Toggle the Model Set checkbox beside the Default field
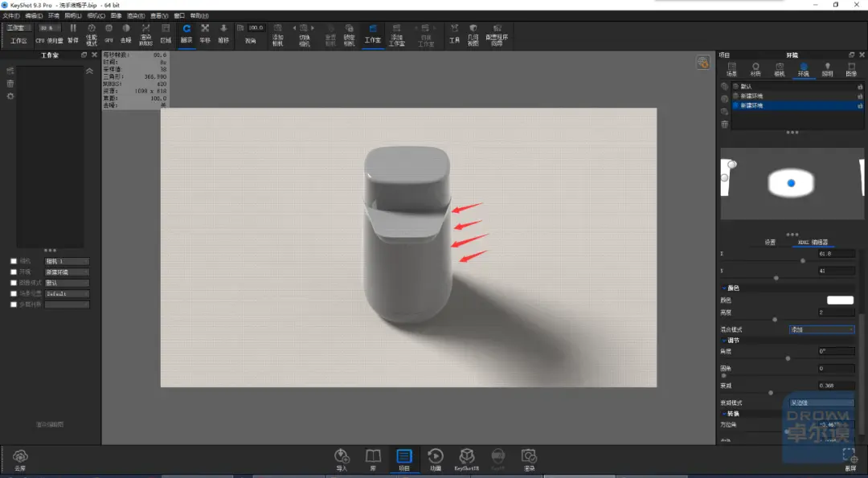 14,294
